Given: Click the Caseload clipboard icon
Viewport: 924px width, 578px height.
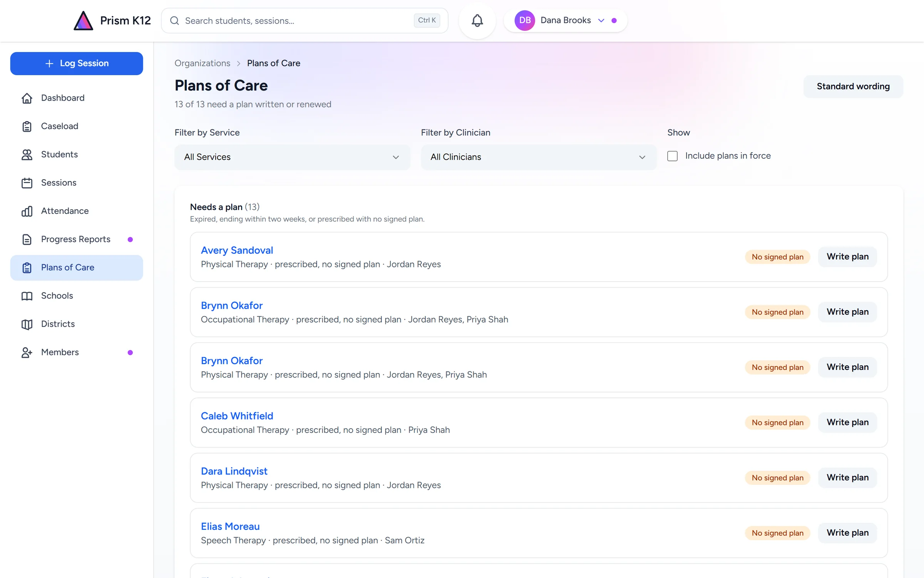Looking at the screenshot, I should (27, 126).
